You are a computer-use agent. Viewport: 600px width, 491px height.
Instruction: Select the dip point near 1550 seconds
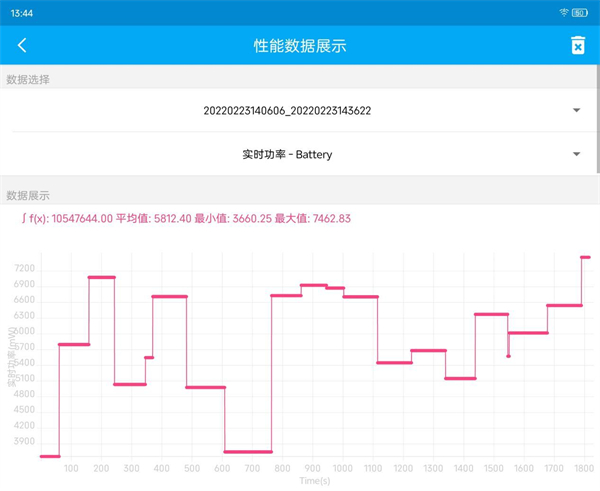(508, 355)
